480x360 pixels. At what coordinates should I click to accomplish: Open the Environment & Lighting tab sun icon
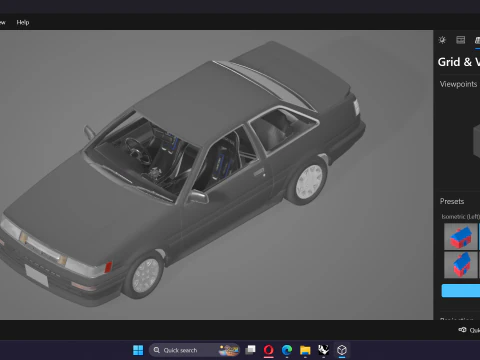click(442, 40)
